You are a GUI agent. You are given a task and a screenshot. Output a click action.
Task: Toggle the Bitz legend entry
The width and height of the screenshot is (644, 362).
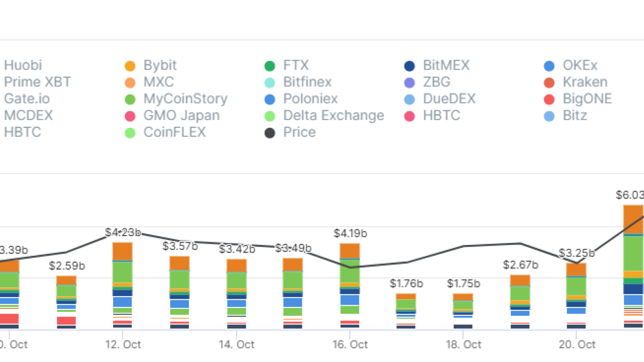pos(565,116)
